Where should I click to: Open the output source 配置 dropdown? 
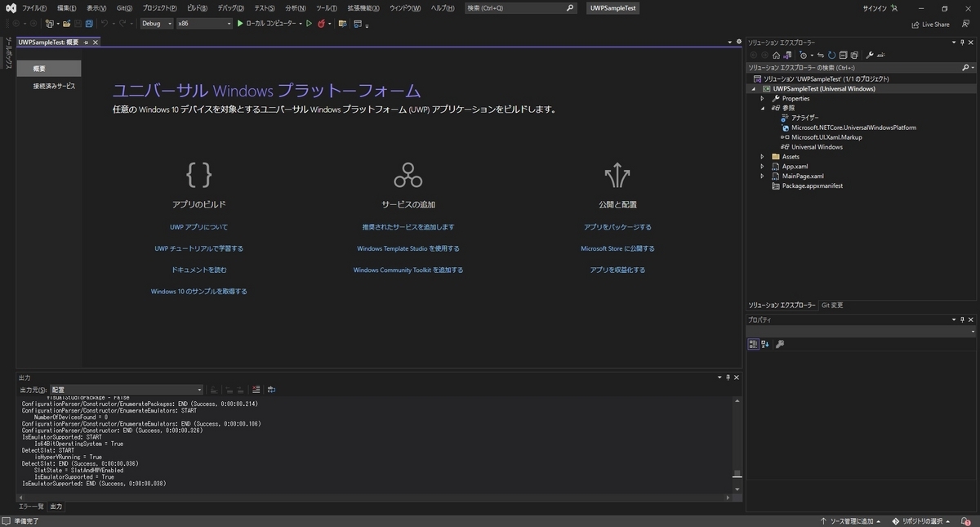127,390
